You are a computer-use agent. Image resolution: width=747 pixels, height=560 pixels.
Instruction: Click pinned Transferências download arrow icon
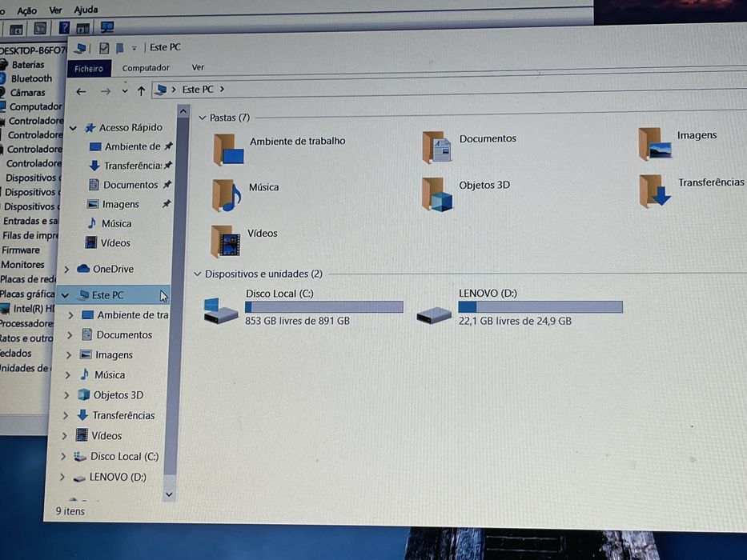94,166
